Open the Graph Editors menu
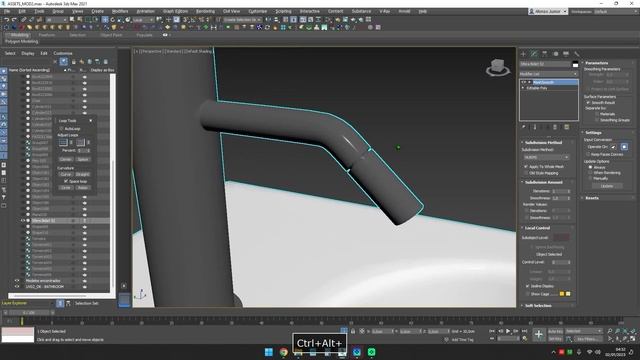This screenshot has width=640, height=360. [x=175, y=11]
